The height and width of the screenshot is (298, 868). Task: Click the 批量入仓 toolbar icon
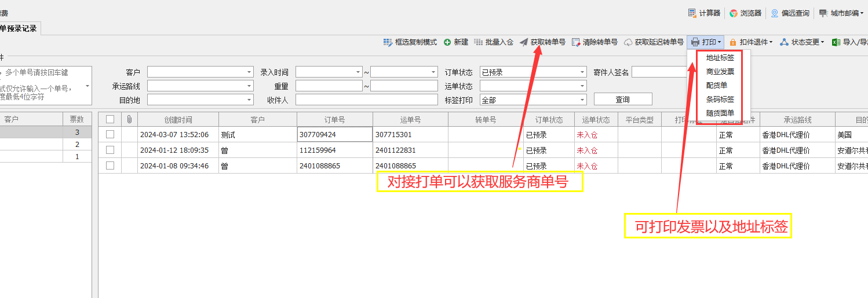tap(478, 42)
